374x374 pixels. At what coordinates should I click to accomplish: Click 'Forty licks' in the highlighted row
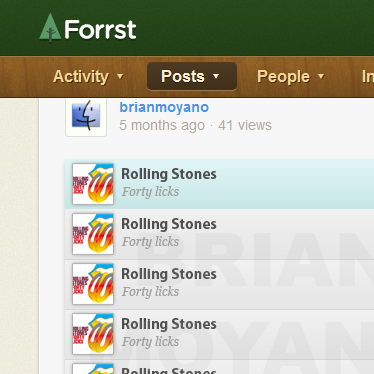click(x=150, y=192)
